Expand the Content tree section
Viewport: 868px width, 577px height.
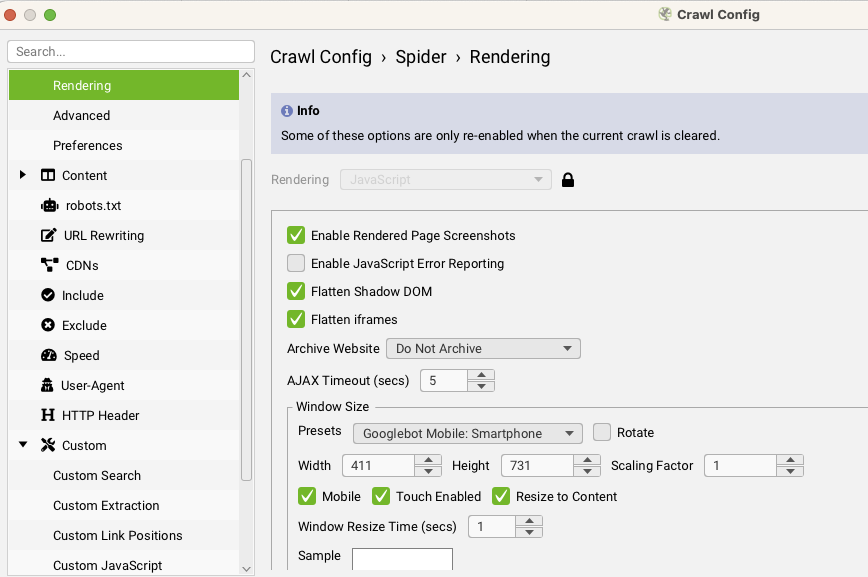click(23, 176)
